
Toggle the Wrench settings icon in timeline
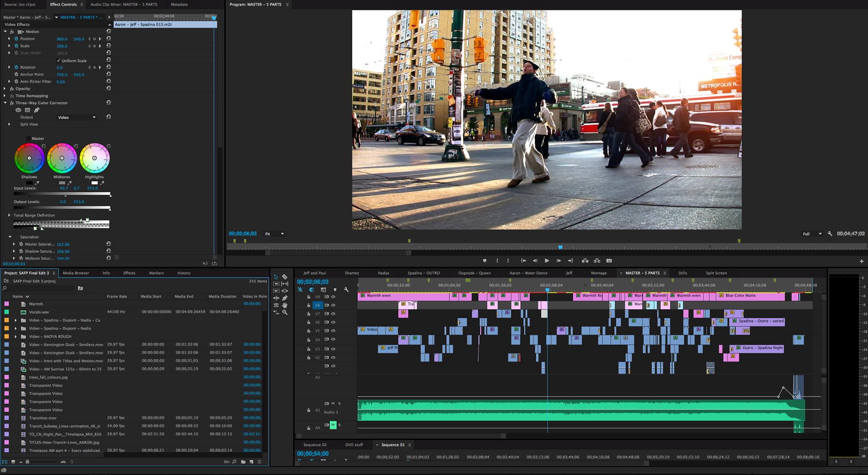346,289
